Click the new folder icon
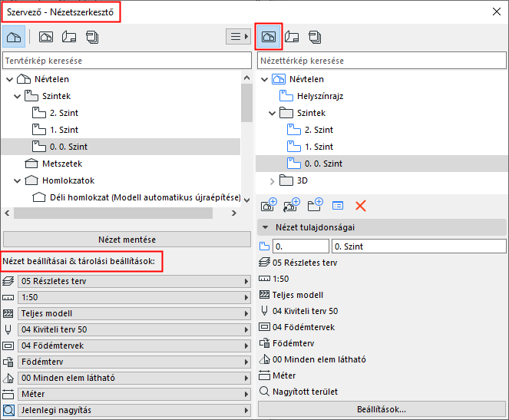 316,205
